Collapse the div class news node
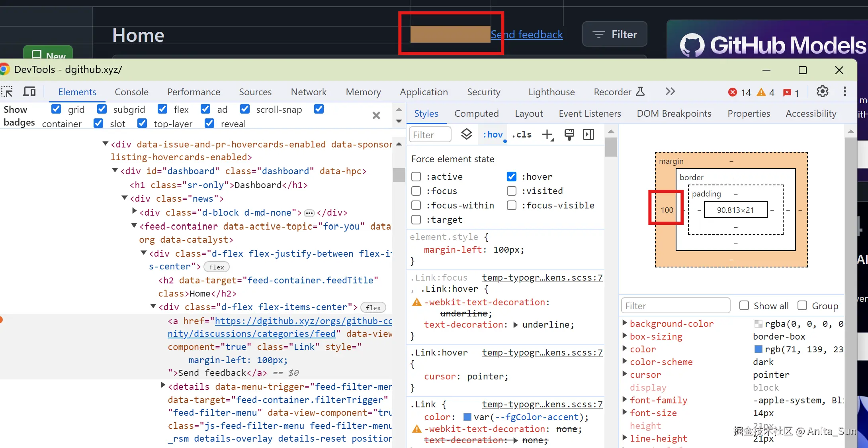 click(x=125, y=198)
